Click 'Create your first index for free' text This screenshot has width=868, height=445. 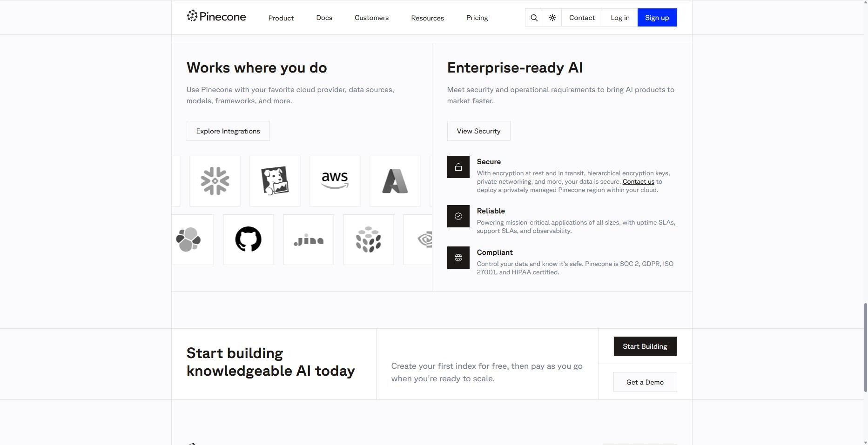pos(449,366)
